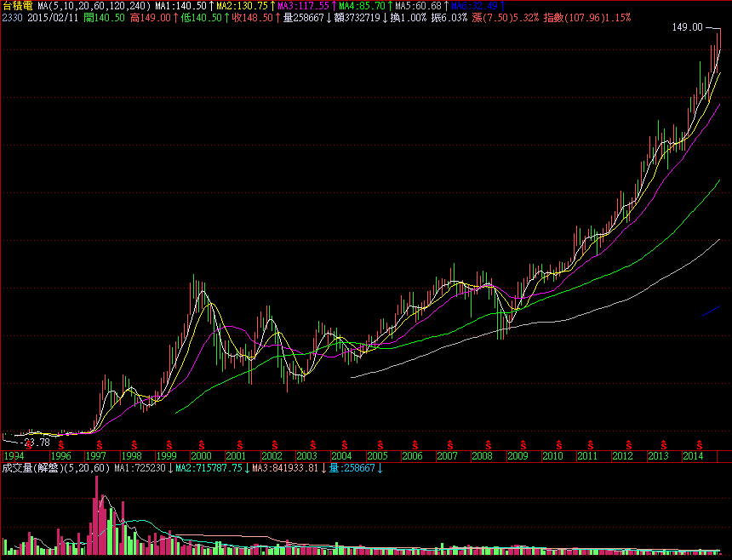Click the open price 開140.50
Image resolution: width=732 pixels, height=560 pixels.
tap(104, 18)
